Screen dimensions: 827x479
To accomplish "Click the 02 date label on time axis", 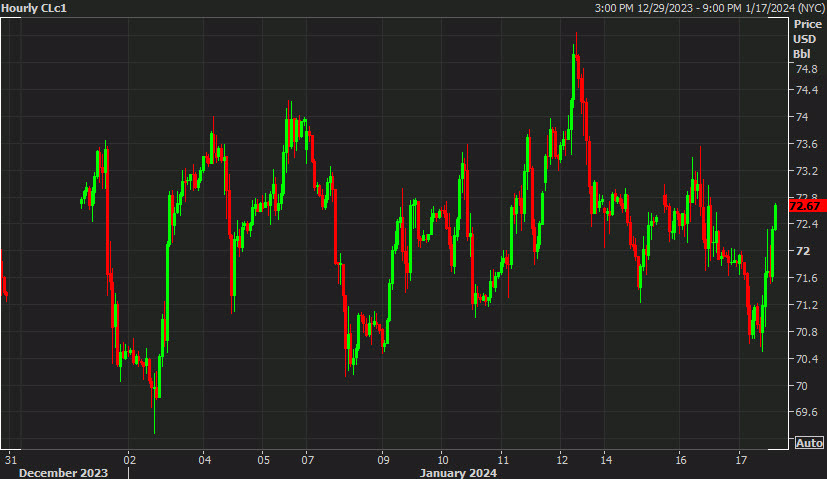I will (x=130, y=460).
